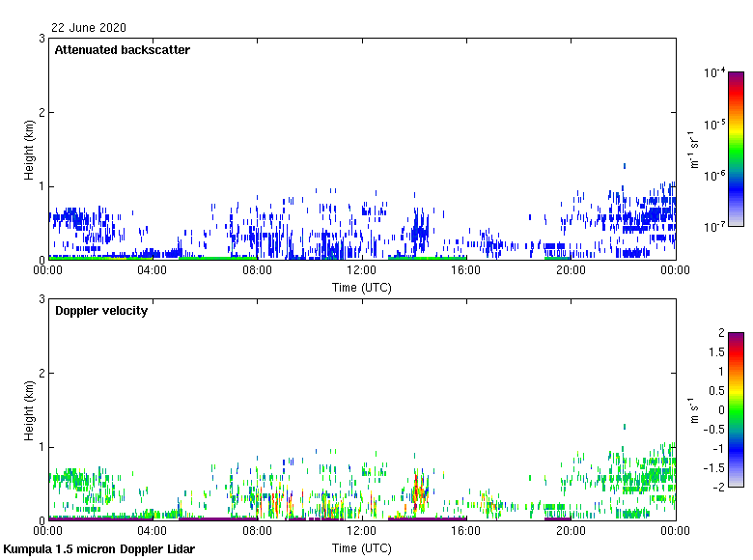Select the 'Doppler velocity' plot title

[101, 311]
